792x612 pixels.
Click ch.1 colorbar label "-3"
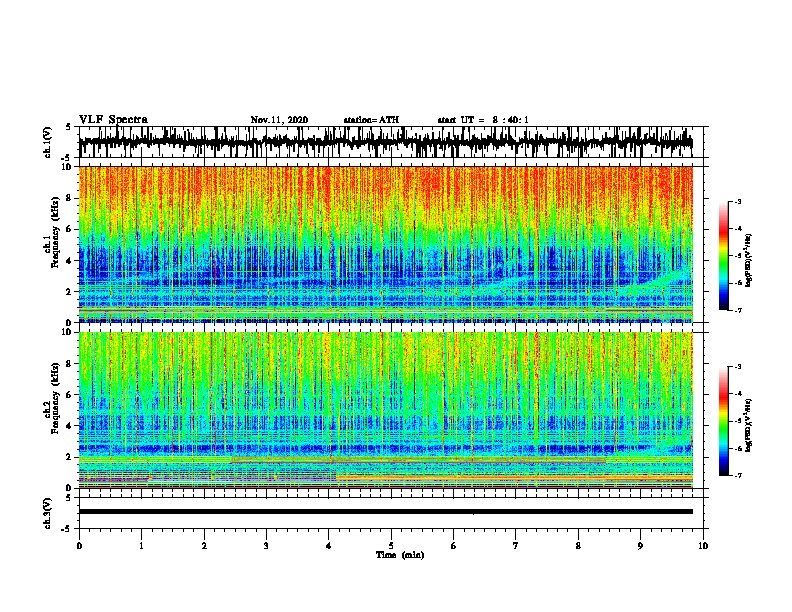pyautogui.click(x=737, y=201)
